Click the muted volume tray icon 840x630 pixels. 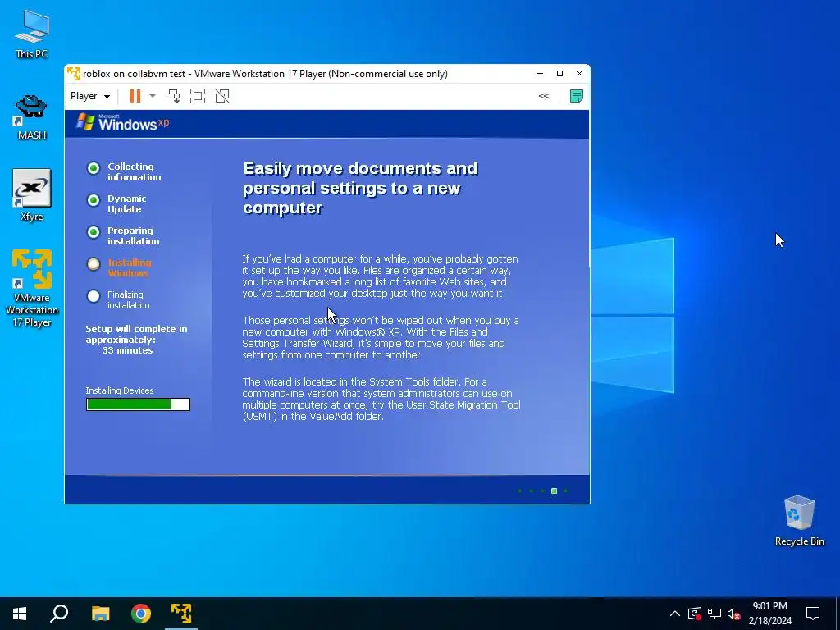pyautogui.click(x=734, y=614)
